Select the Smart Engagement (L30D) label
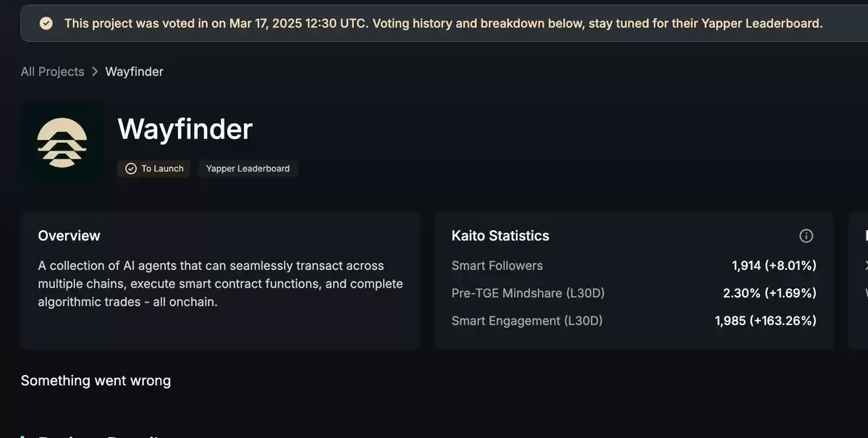The image size is (868, 438). (527, 321)
